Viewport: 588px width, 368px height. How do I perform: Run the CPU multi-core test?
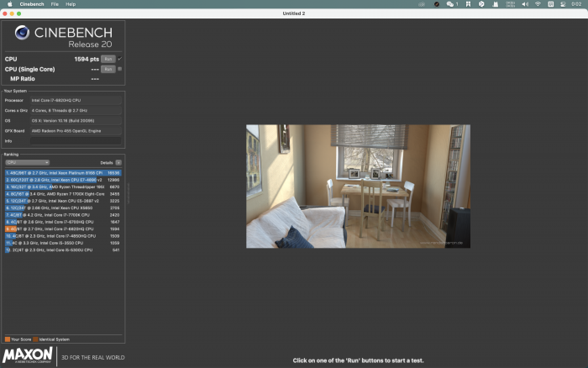tap(108, 59)
